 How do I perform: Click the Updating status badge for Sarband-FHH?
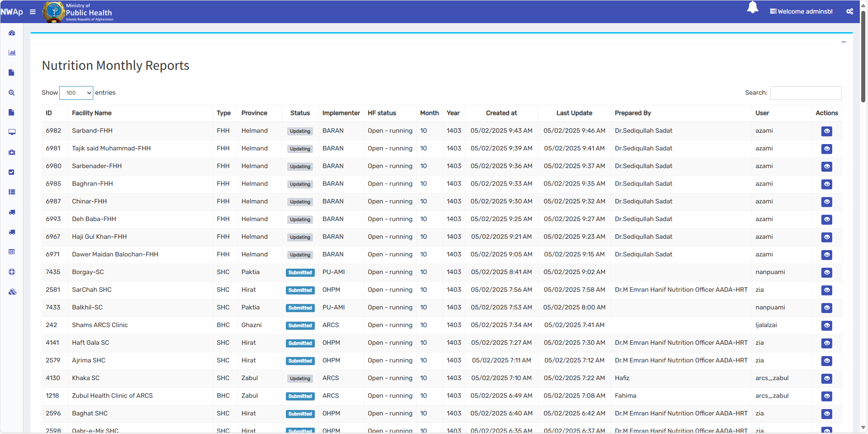[299, 131]
